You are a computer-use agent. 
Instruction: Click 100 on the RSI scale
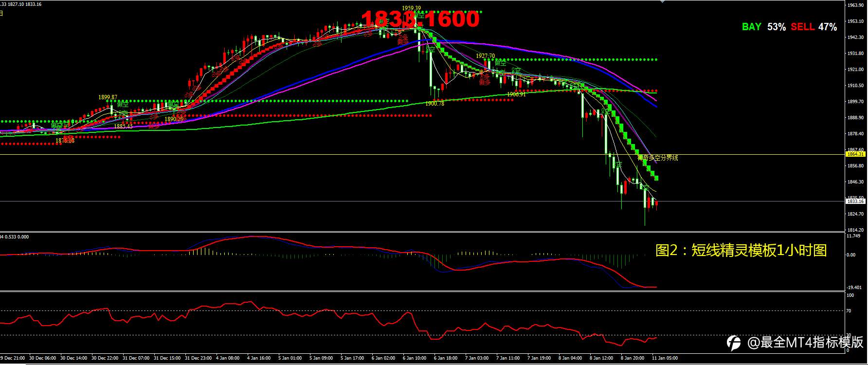[x=850, y=295]
